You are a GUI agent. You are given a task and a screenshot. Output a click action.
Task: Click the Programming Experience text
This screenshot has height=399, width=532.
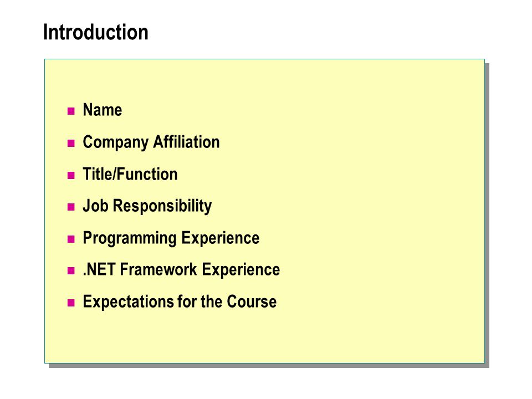[171, 238]
